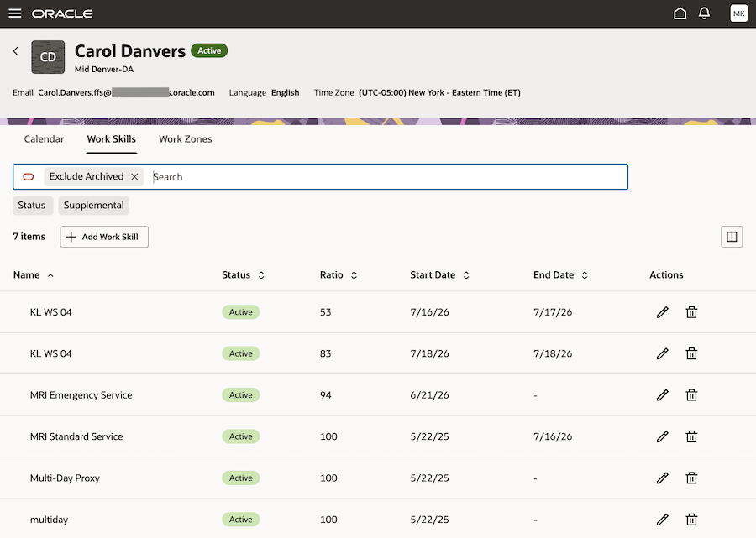Click MRI Standard Service name
The width and height of the screenshot is (756, 538).
click(76, 436)
